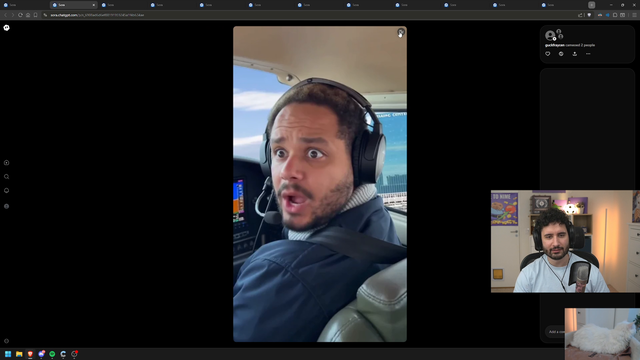
Task: Like the video with the heart icon
Action: (548, 53)
